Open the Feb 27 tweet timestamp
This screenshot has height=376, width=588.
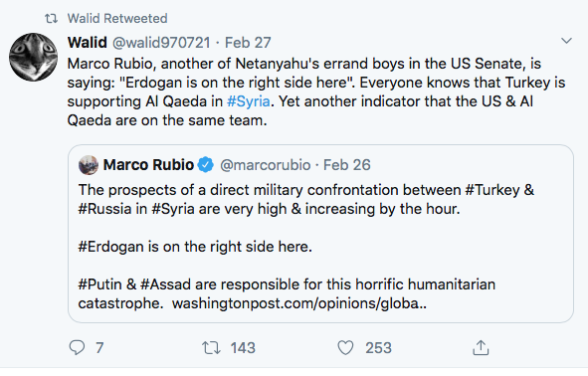tap(248, 43)
